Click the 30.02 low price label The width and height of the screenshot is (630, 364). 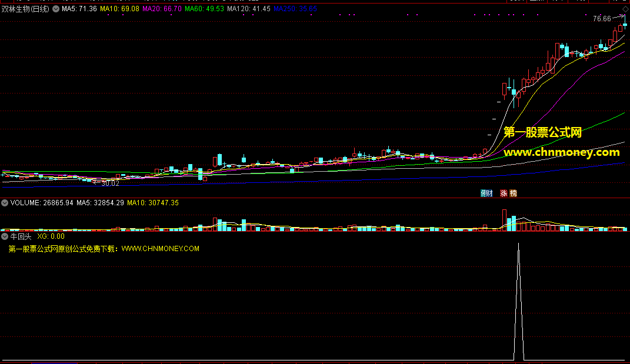coord(110,183)
